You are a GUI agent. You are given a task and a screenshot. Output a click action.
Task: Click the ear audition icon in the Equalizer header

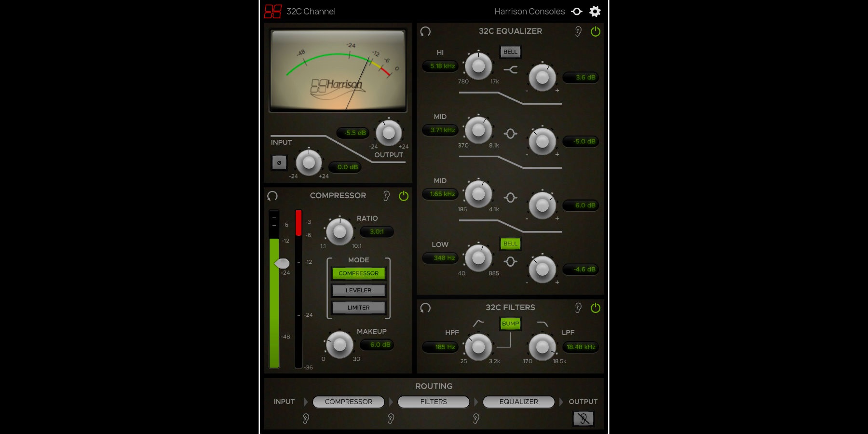click(578, 31)
